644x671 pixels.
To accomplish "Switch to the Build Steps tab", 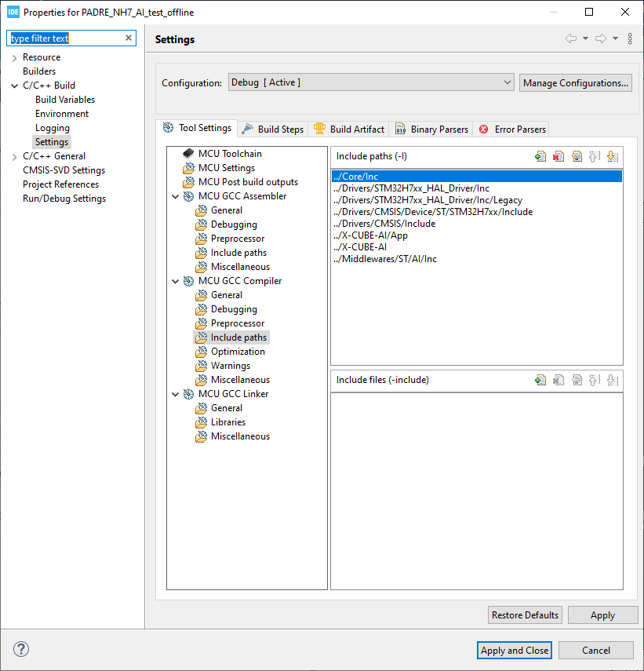I will (273, 129).
